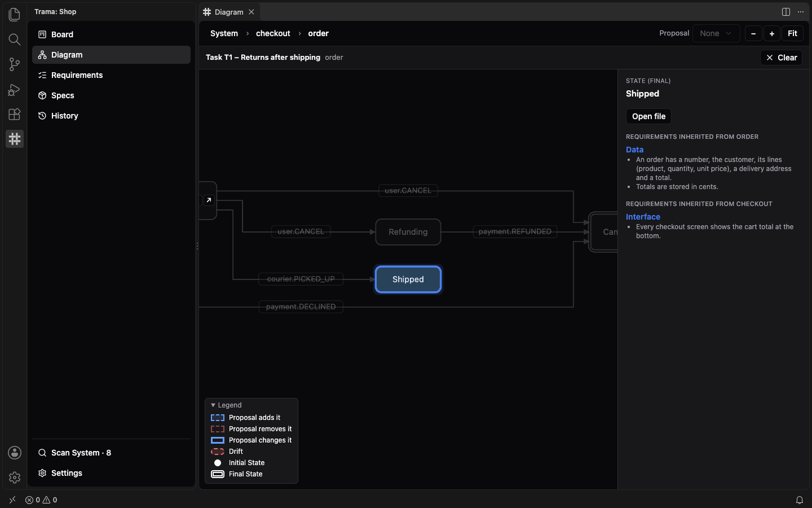812x508 pixels.
Task: Open the Explorer files icon in activity bar
Action: pyautogui.click(x=15, y=14)
